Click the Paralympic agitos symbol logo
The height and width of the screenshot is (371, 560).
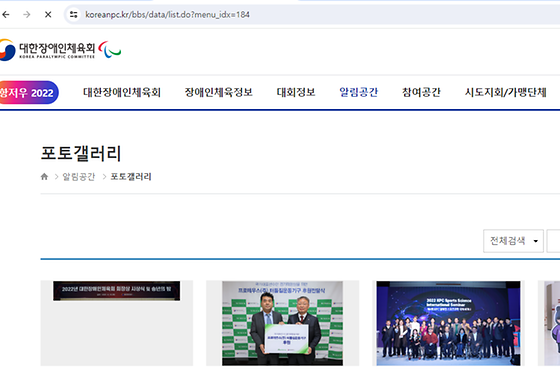coord(110,49)
